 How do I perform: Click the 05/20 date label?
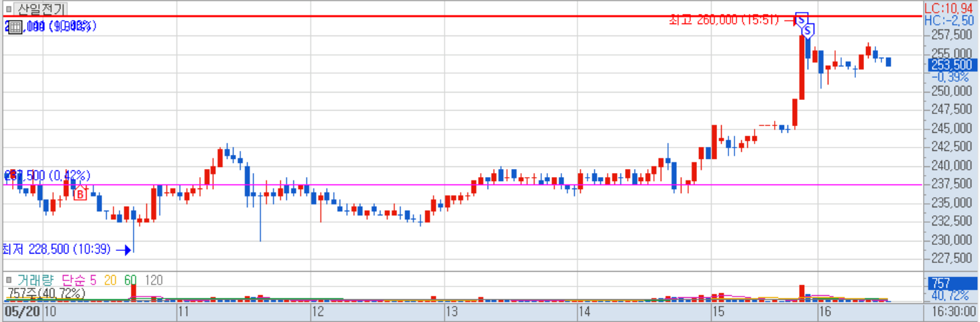point(22,312)
